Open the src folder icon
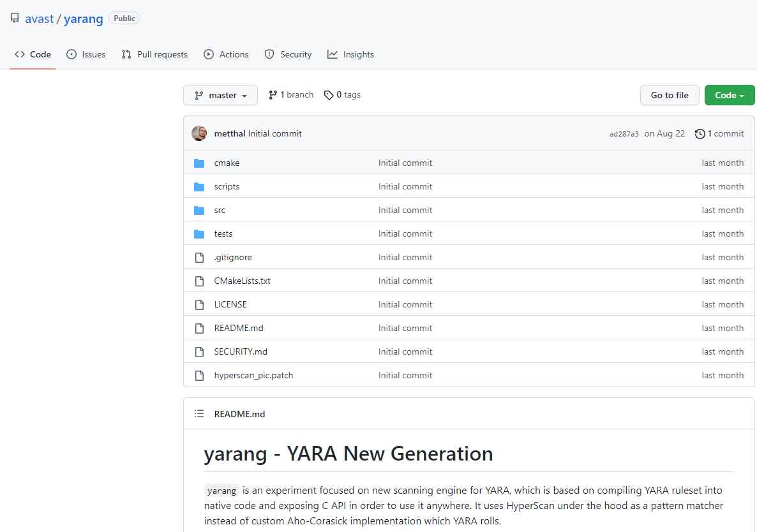The width and height of the screenshot is (757, 532). [x=199, y=210]
